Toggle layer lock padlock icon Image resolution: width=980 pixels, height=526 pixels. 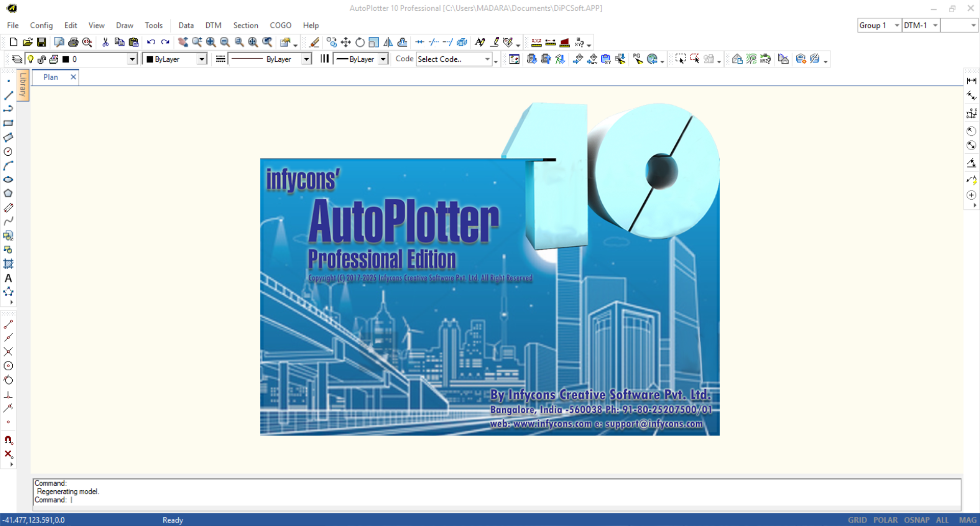pos(42,59)
